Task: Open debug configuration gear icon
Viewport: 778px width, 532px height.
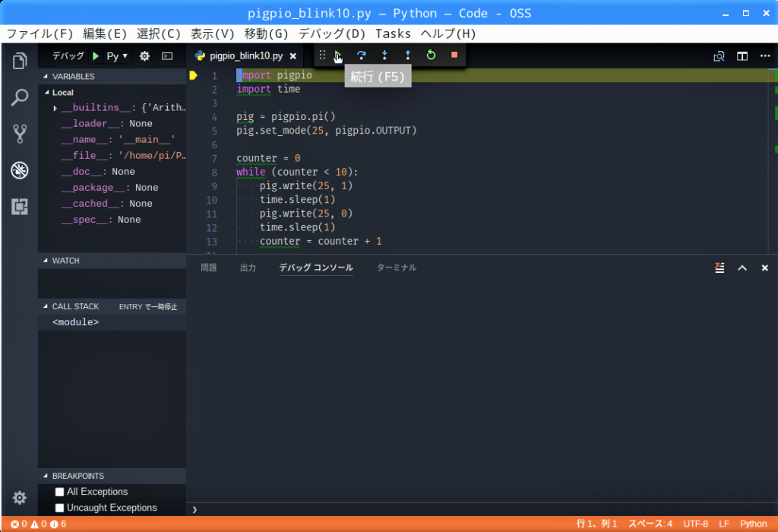Action: [x=144, y=56]
